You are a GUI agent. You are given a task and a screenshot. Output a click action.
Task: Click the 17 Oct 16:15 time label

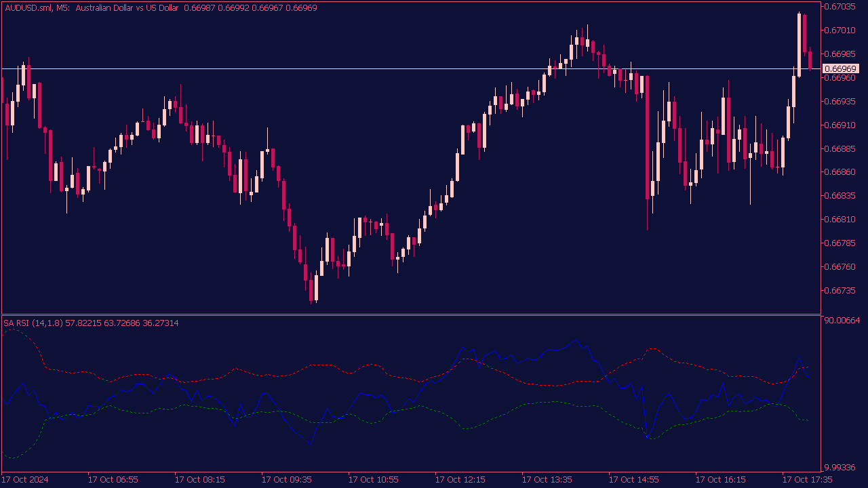tap(720, 479)
